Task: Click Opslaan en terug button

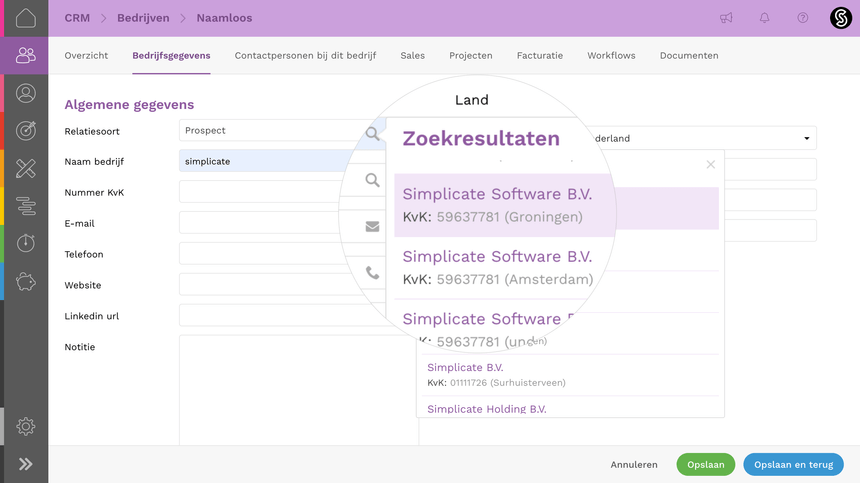Action: (793, 464)
